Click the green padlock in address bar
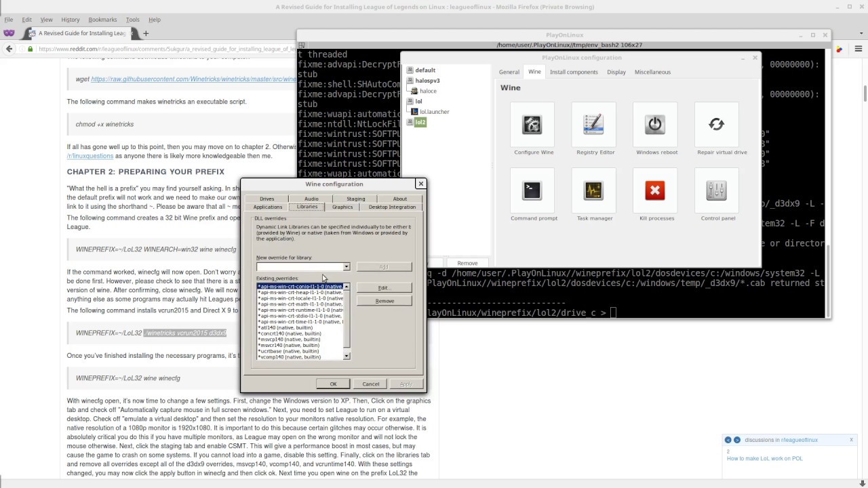The width and height of the screenshot is (868, 488). pos(31,49)
